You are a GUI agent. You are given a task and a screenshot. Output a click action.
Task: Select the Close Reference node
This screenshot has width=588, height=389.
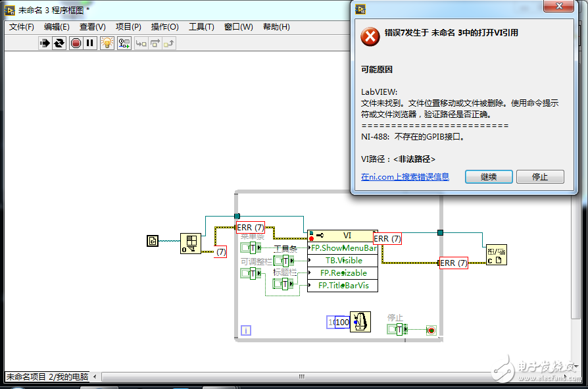click(497, 255)
